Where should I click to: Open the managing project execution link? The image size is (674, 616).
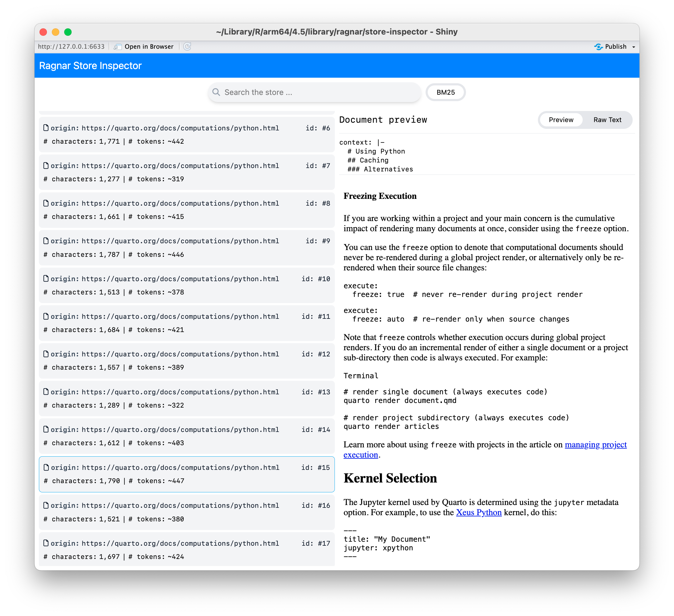pos(595,445)
